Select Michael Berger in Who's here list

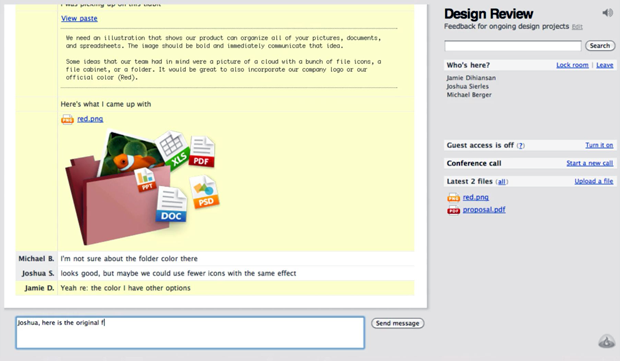coord(469,95)
